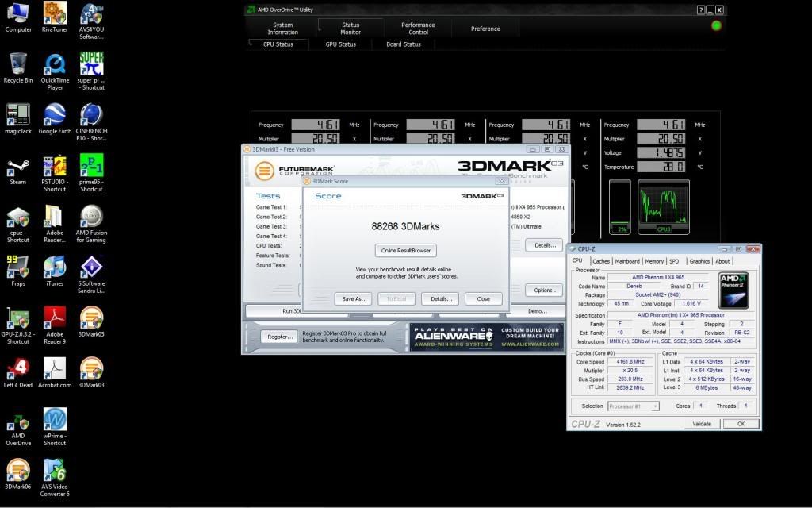
Task: Click OK in the CPU-Z window
Action: coord(741,424)
